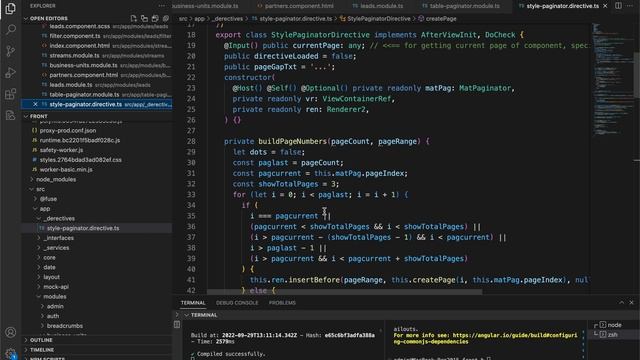The height and width of the screenshot is (360, 640).
Task: Switch to the TERMINAL panel tab
Action: pos(193,303)
